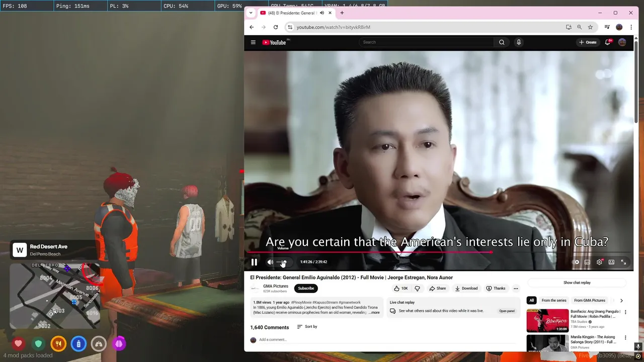Click the green shield armor HUD icon

pyautogui.click(x=38, y=344)
